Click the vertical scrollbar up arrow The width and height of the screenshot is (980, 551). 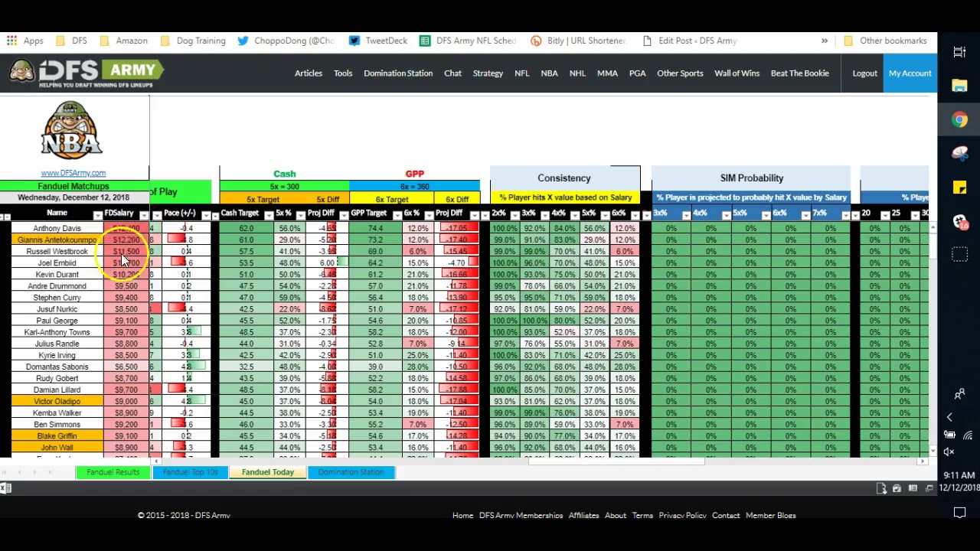pos(933,228)
